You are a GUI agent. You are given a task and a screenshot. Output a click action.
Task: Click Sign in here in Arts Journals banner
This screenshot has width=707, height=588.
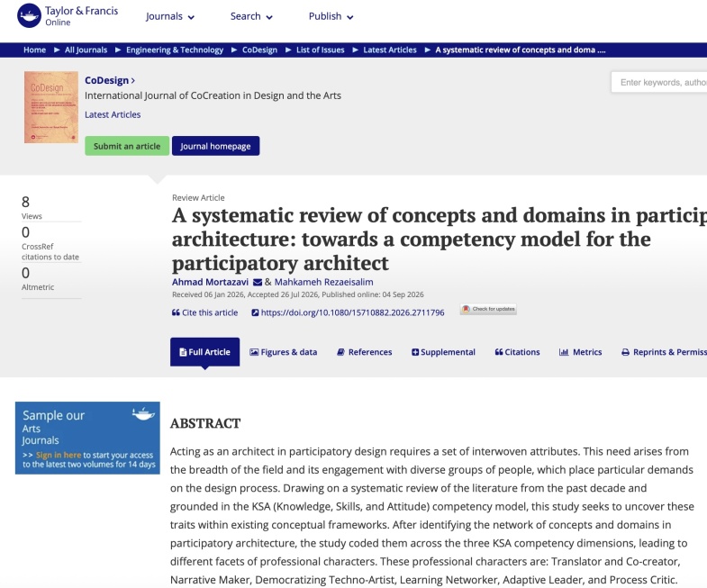(59, 455)
